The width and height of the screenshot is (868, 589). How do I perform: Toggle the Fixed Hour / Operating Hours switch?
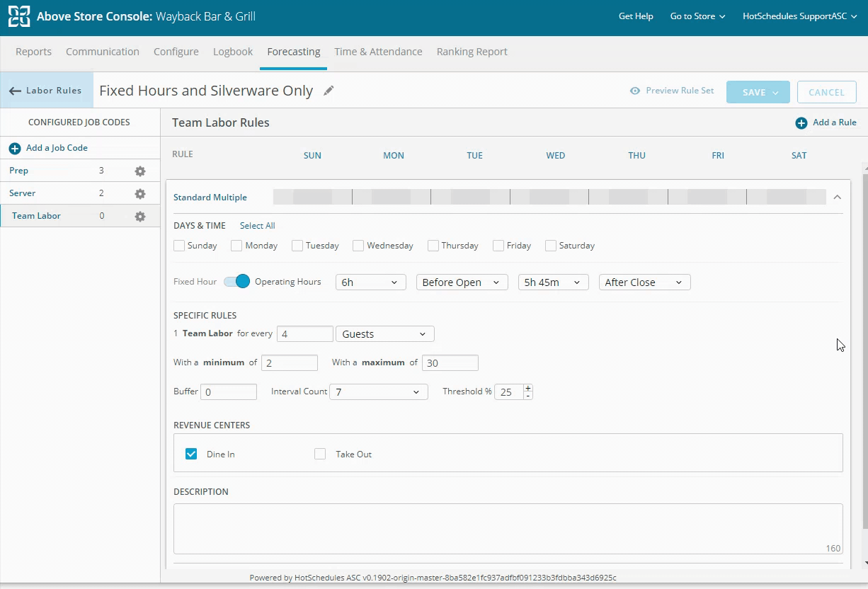pyautogui.click(x=237, y=282)
